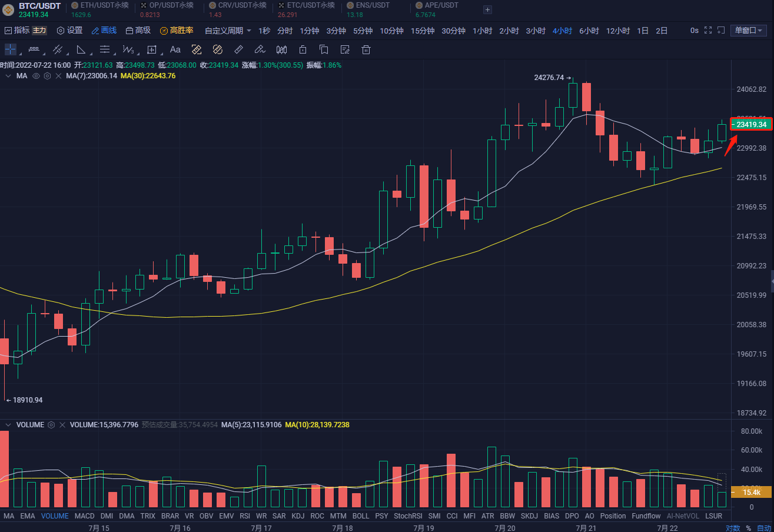Switch bottom indicator to MACD
The image size is (774, 532).
pos(84,516)
